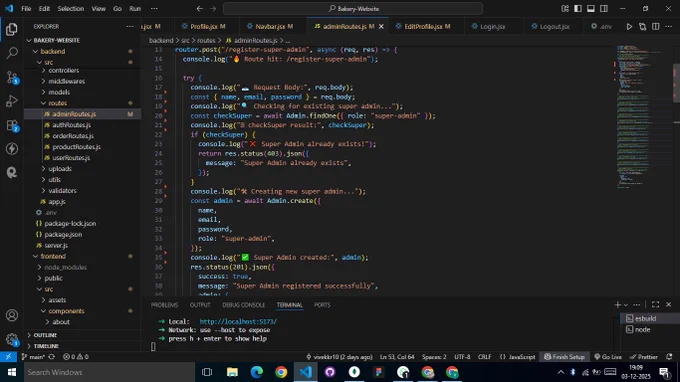
Task: Open Windows Start menu
Action: pyautogui.click(x=12, y=372)
